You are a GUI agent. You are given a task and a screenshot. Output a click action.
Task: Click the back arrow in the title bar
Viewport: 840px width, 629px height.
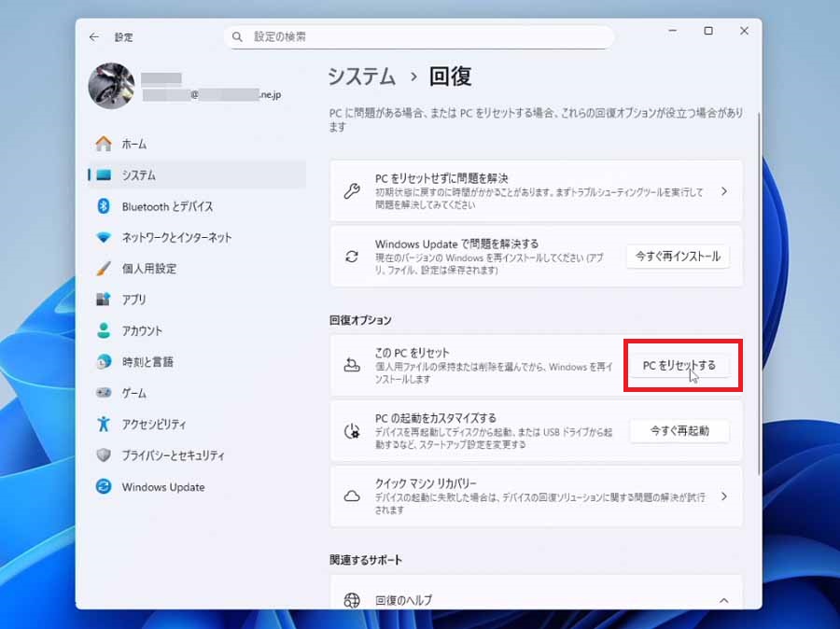[x=93, y=36]
